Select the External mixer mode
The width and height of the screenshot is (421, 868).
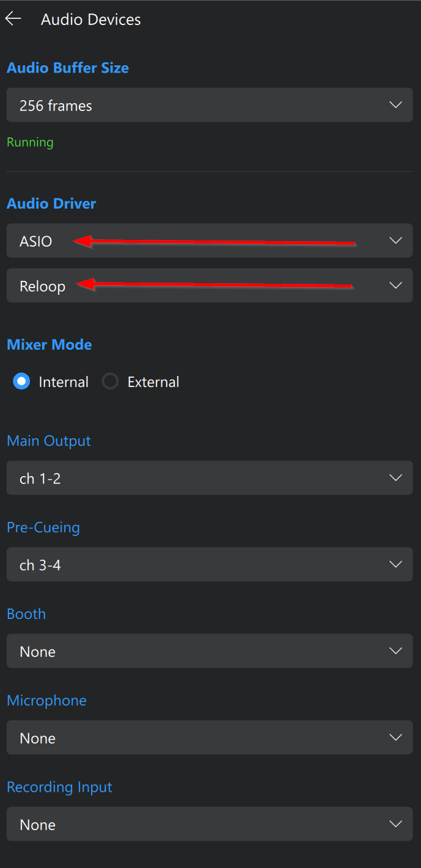point(110,382)
